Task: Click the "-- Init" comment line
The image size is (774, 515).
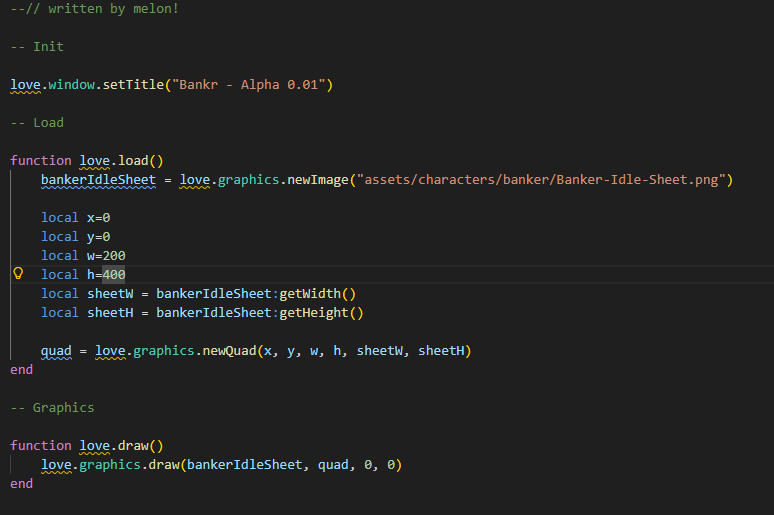Action: [x=37, y=46]
